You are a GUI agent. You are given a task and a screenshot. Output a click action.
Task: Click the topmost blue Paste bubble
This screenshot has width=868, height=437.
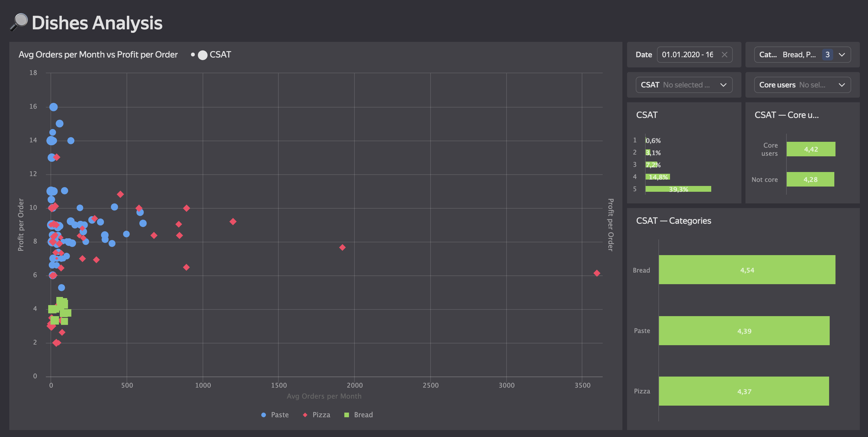[54, 107]
